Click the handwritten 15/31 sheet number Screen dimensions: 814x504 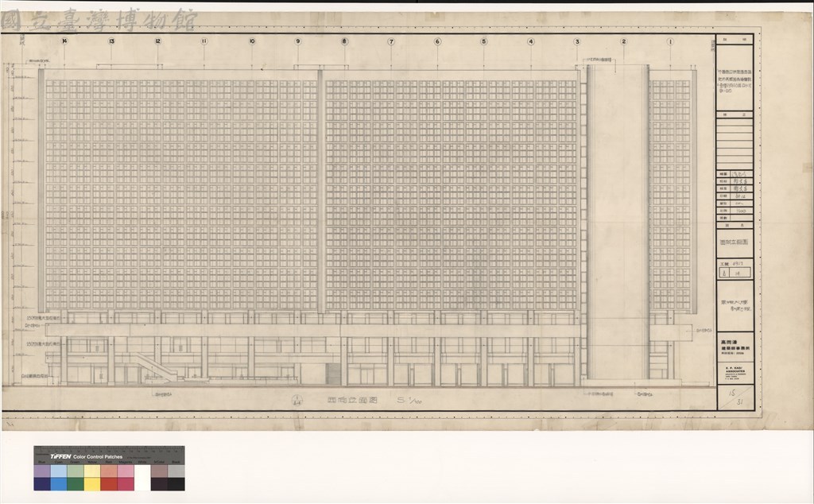point(734,397)
